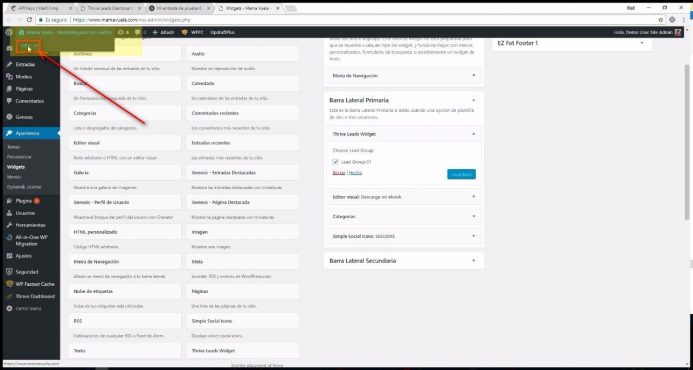Screen dimensions: 693x370
Task: Open Herramientas wrench icon menu
Action: 9,225
